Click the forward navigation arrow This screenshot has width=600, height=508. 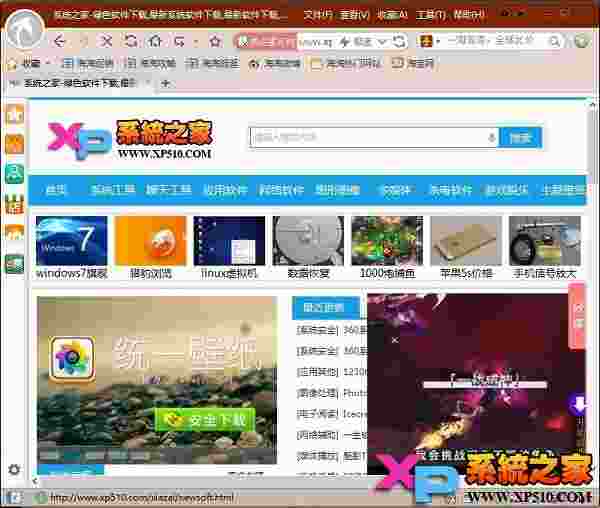(x=83, y=41)
